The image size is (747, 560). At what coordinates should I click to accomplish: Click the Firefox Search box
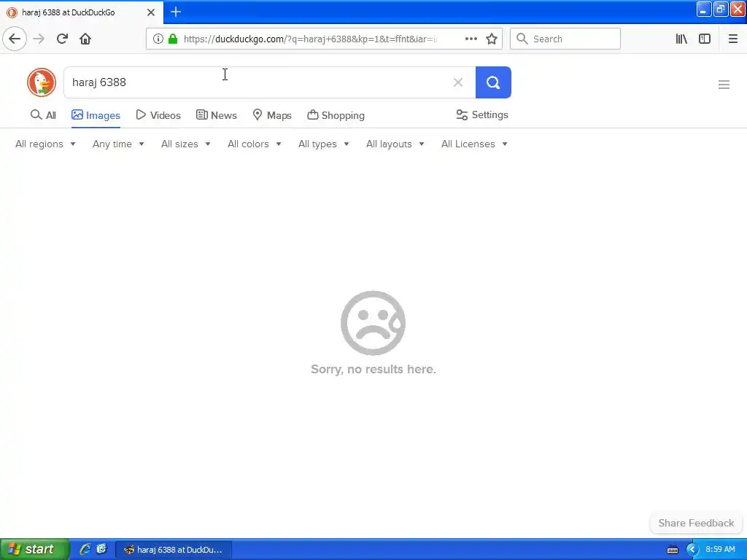coord(565,39)
